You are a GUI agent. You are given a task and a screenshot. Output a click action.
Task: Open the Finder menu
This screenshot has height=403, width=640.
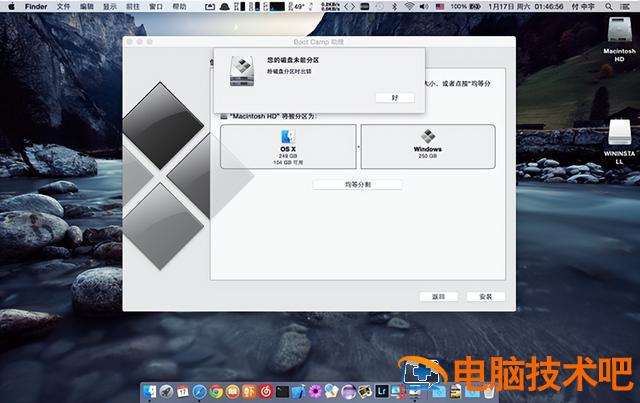36,7
